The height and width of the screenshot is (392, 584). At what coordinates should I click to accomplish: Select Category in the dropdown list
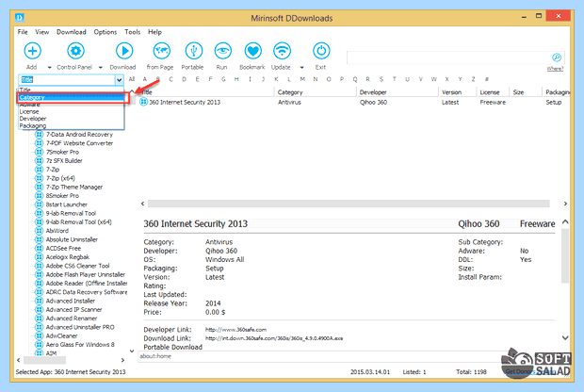[72, 98]
